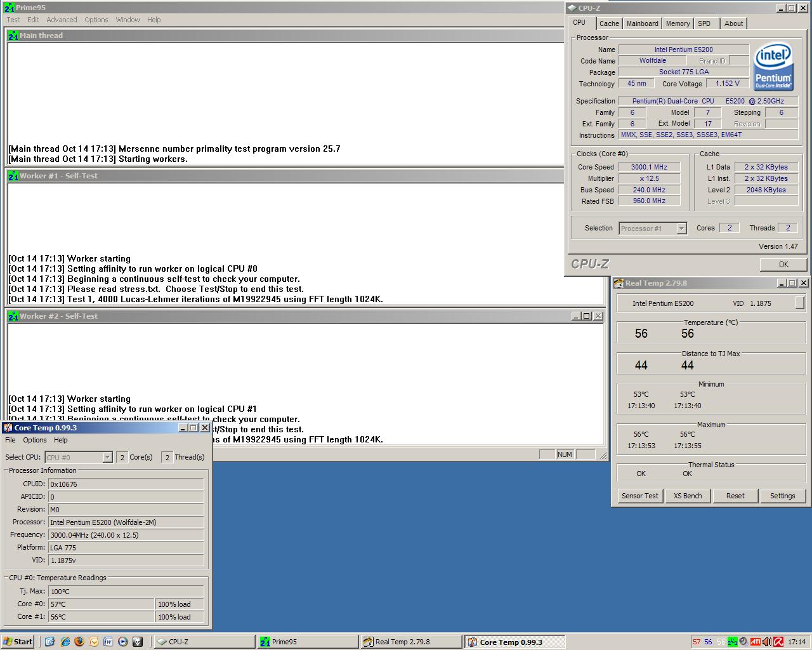
Task: Open the Start menu
Action: (17, 642)
